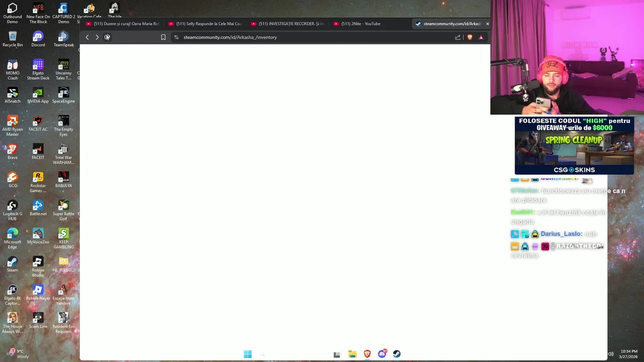Screen dimensions: 644x362
Task: Open AISnatch desktop shortcut
Action: coord(13,96)
